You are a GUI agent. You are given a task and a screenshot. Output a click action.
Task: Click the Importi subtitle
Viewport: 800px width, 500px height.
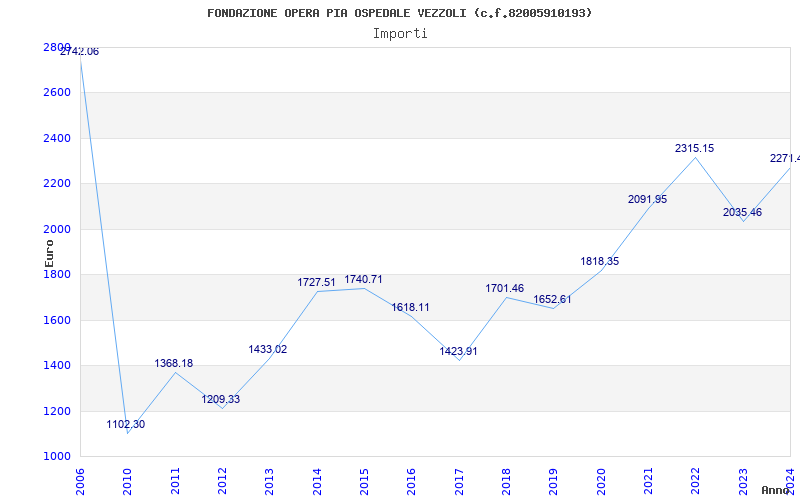click(x=400, y=34)
